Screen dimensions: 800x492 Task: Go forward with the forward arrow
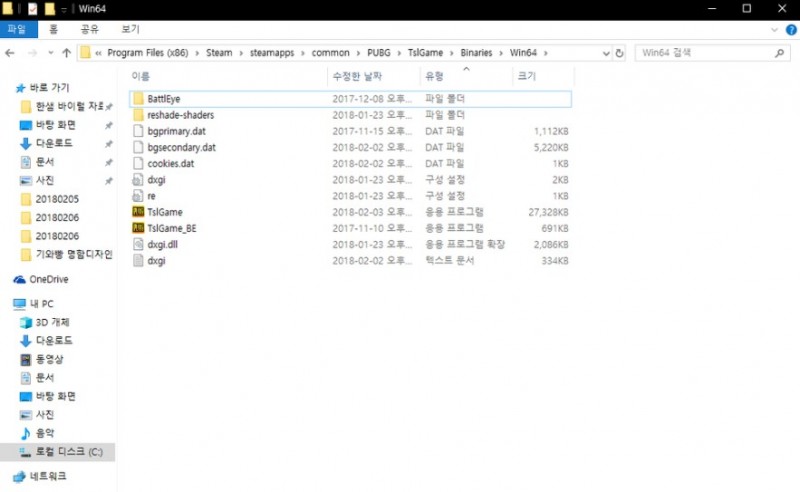tap(32, 53)
